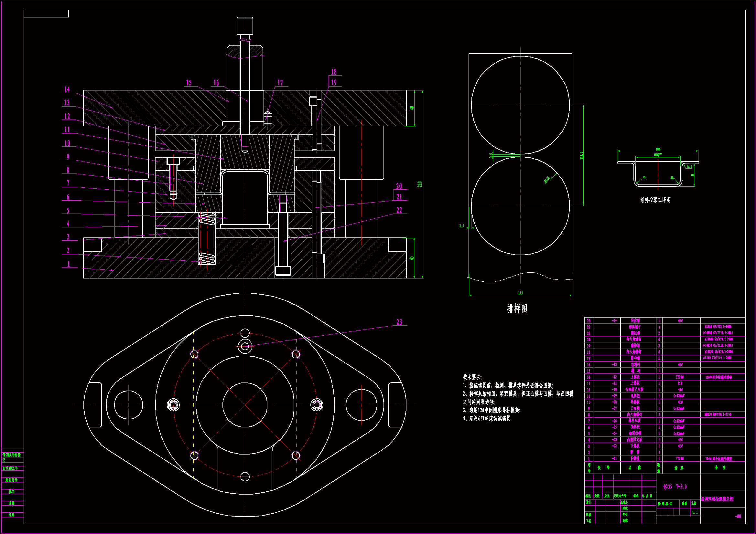
Task: Select the 40 upper plate thickness dimension
Action: click(x=412, y=108)
